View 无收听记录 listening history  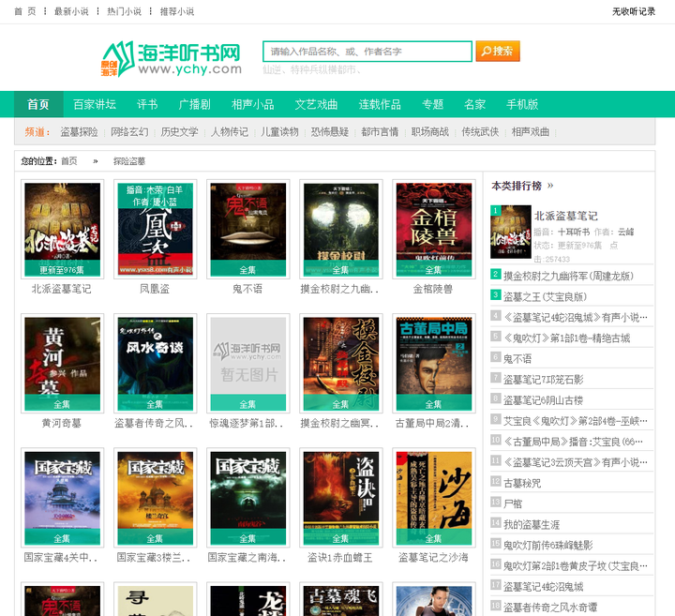pyautogui.click(x=634, y=11)
